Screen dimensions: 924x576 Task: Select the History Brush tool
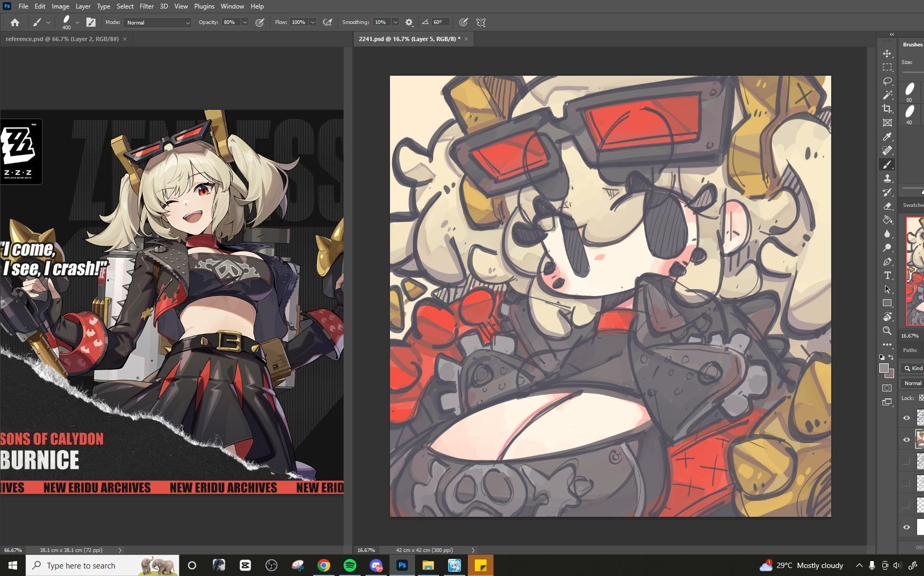(887, 193)
